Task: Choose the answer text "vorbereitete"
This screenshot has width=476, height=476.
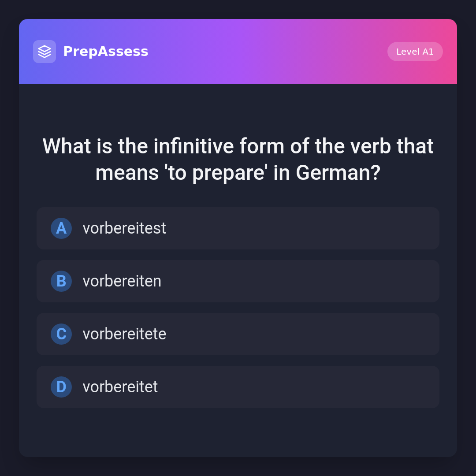Action: 124,334
